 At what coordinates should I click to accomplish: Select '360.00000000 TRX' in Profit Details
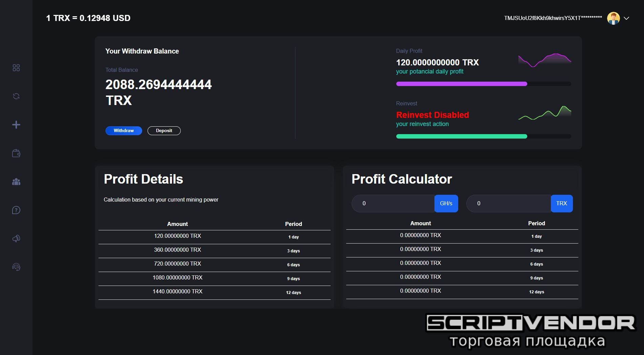click(178, 250)
